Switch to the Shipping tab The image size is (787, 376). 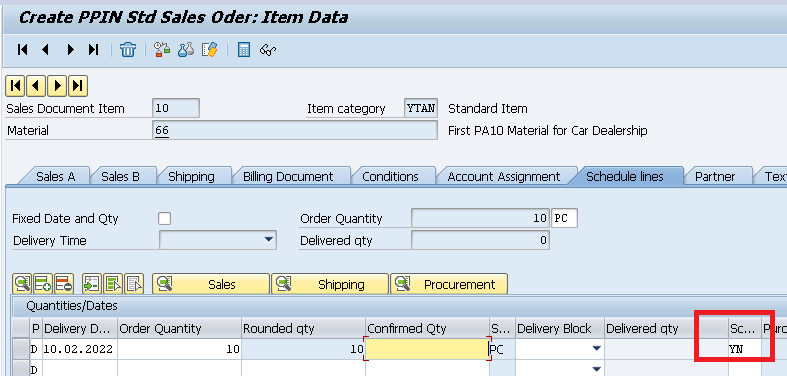click(x=191, y=177)
